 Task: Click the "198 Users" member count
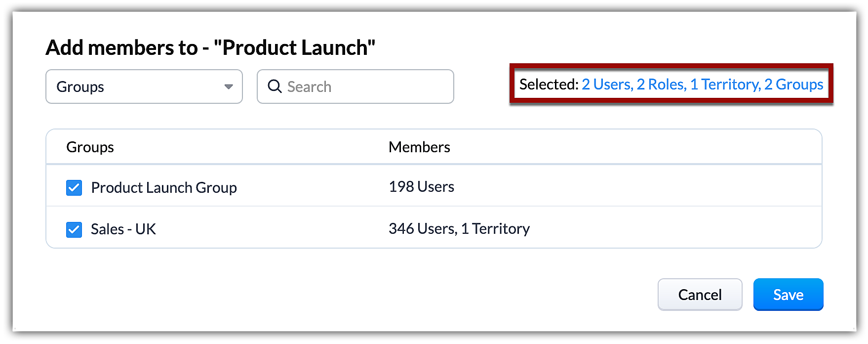pos(421,187)
